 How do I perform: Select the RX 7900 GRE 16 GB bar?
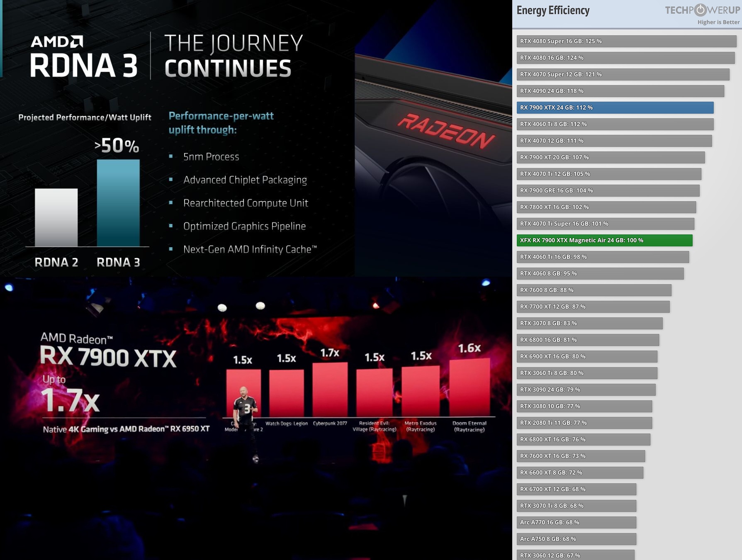(x=608, y=190)
